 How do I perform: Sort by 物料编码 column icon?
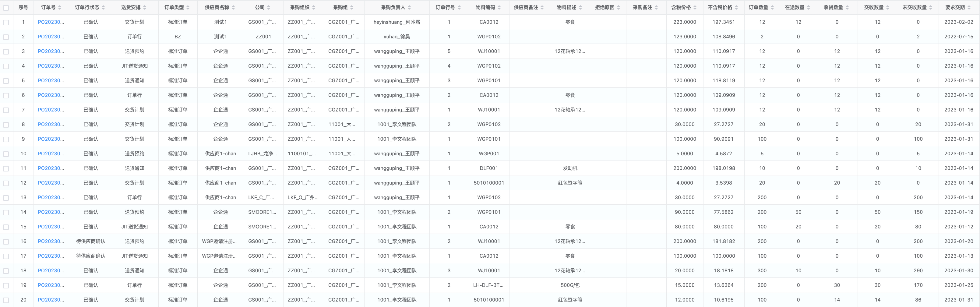coord(499,8)
